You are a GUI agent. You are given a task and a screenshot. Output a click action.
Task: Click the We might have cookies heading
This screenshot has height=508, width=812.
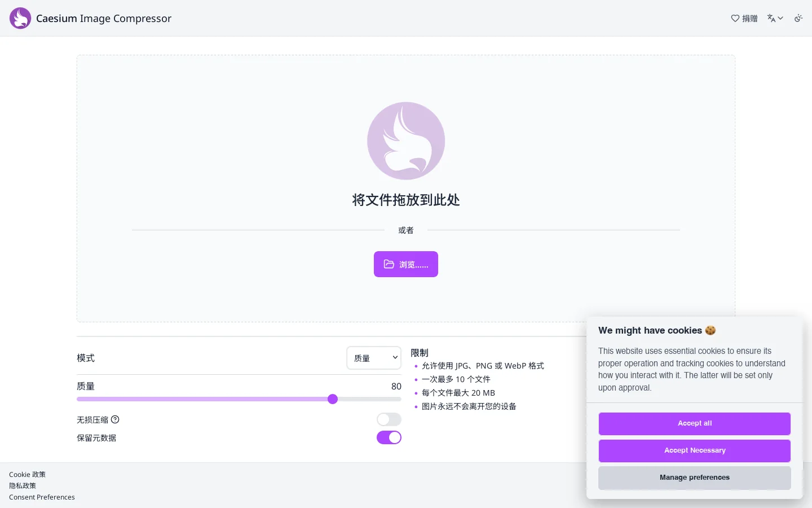(x=657, y=330)
